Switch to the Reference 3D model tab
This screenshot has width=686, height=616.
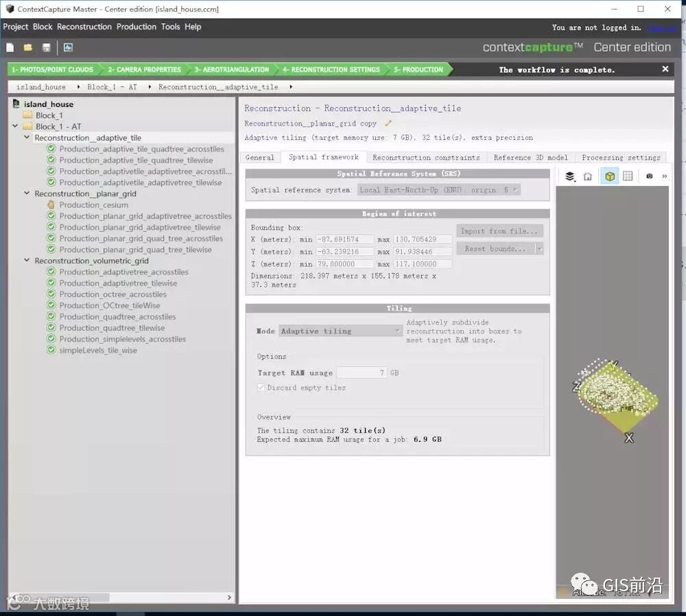[x=531, y=158]
